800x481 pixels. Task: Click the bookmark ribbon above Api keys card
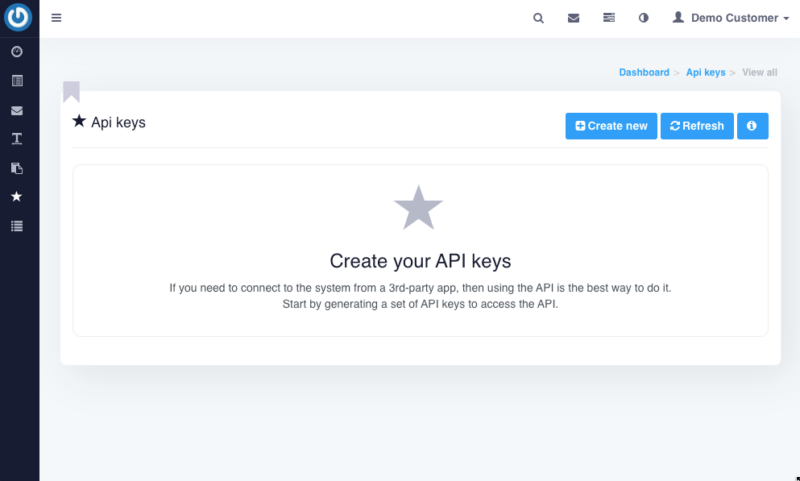71,92
